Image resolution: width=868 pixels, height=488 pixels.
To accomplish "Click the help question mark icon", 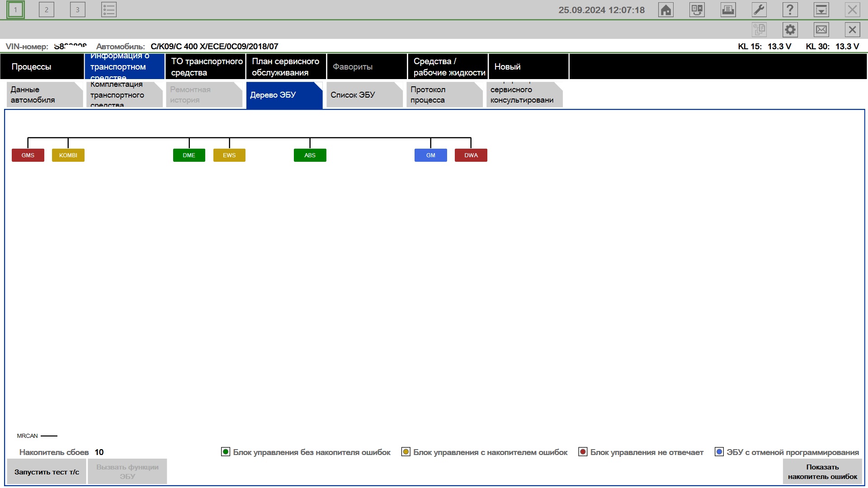I will 790,10.
